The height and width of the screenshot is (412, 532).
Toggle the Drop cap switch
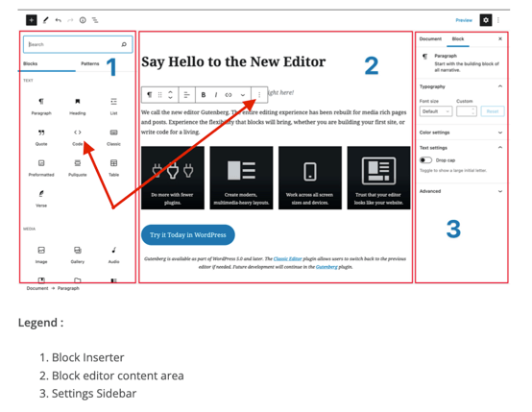pyautogui.click(x=425, y=160)
